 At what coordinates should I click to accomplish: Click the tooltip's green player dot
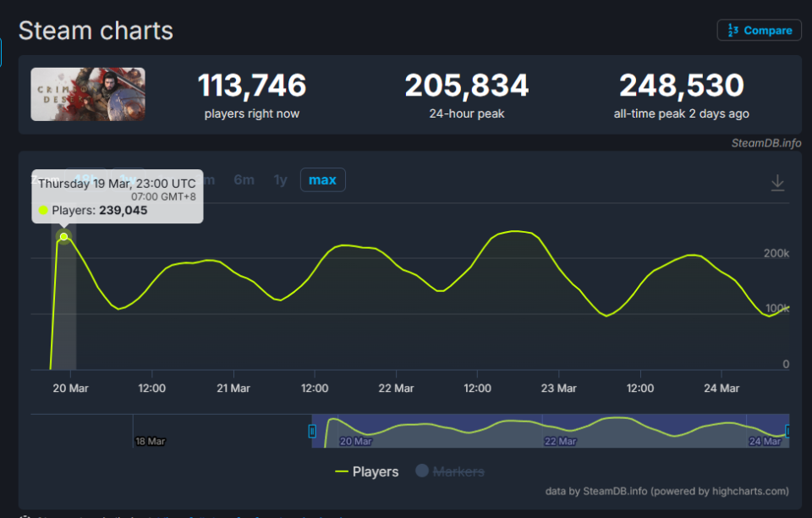(43, 210)
